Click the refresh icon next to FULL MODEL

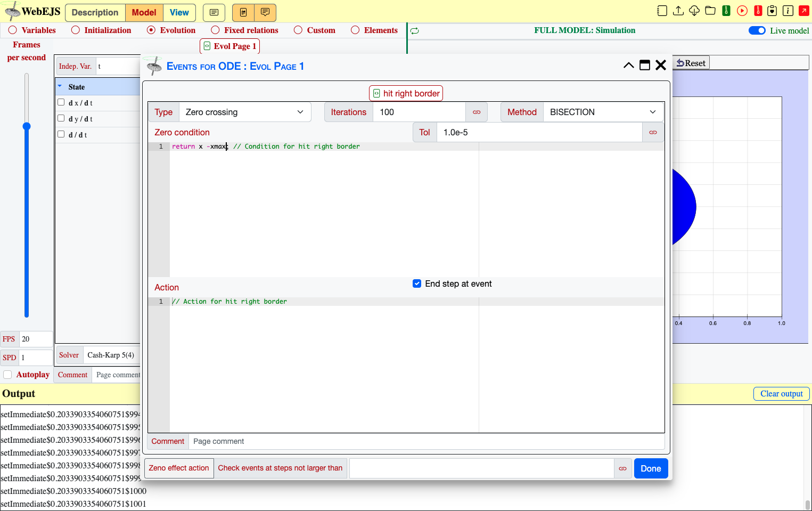pyautogui.click(x=414, y=31)
